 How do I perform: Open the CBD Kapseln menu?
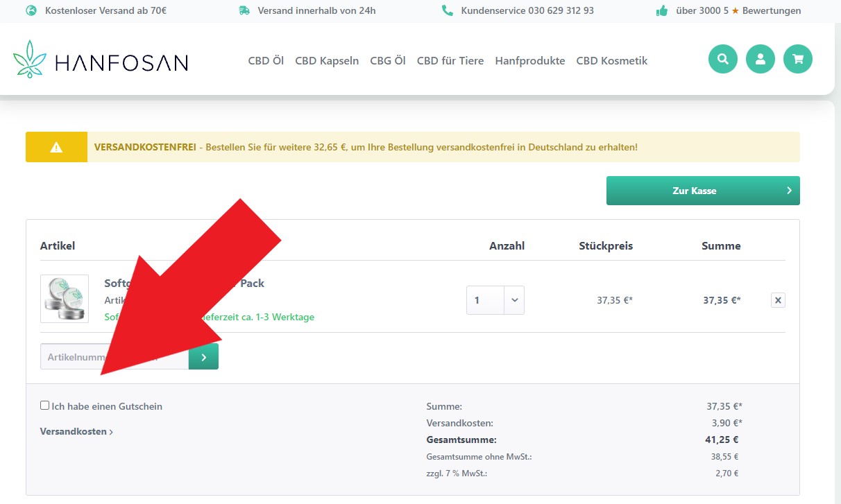click(x=327, y=60)
